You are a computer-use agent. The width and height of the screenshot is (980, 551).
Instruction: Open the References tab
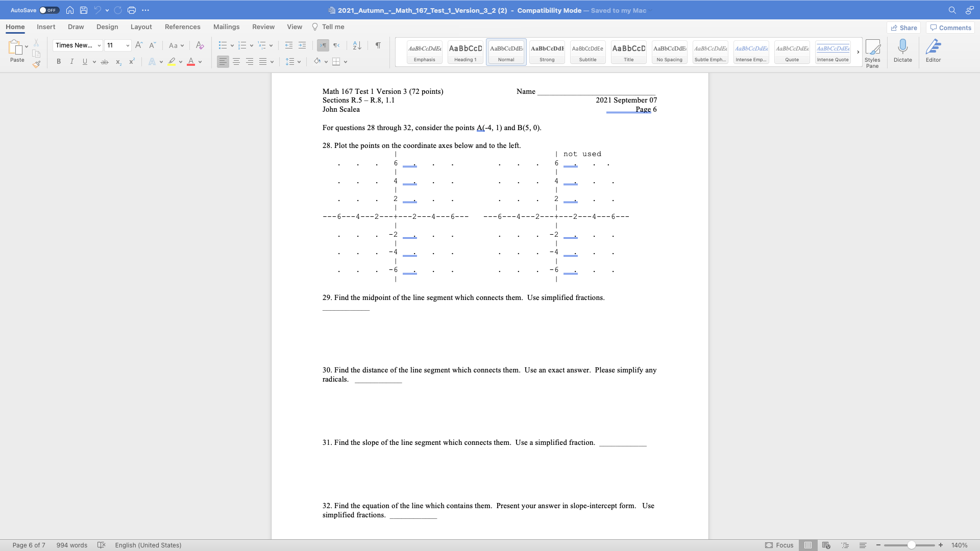click(x=182, y=27)
